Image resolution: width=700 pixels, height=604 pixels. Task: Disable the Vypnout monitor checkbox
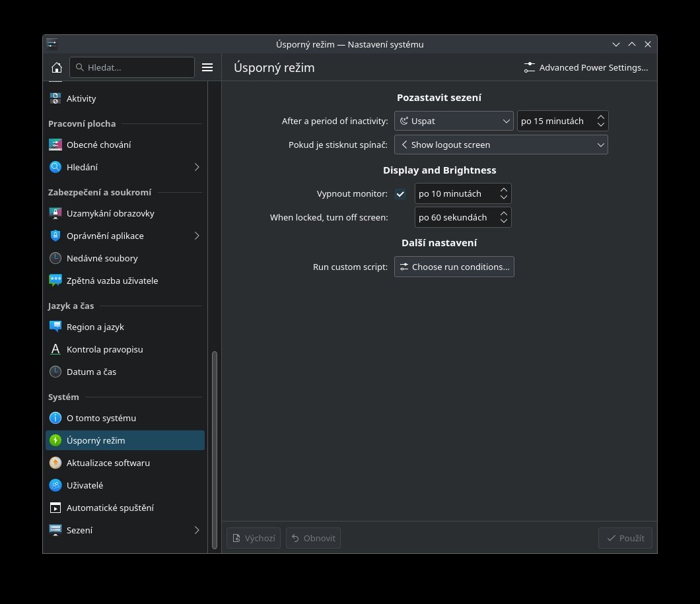coord(400,194)
